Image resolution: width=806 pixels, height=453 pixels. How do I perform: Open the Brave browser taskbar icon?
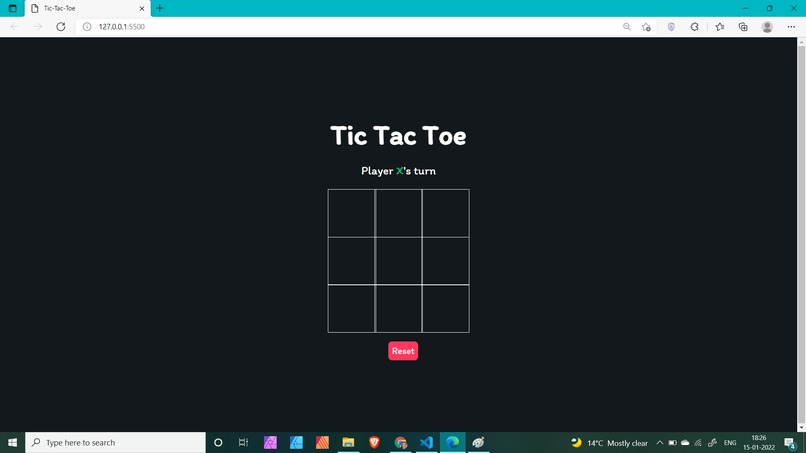[x=374, y=442]
